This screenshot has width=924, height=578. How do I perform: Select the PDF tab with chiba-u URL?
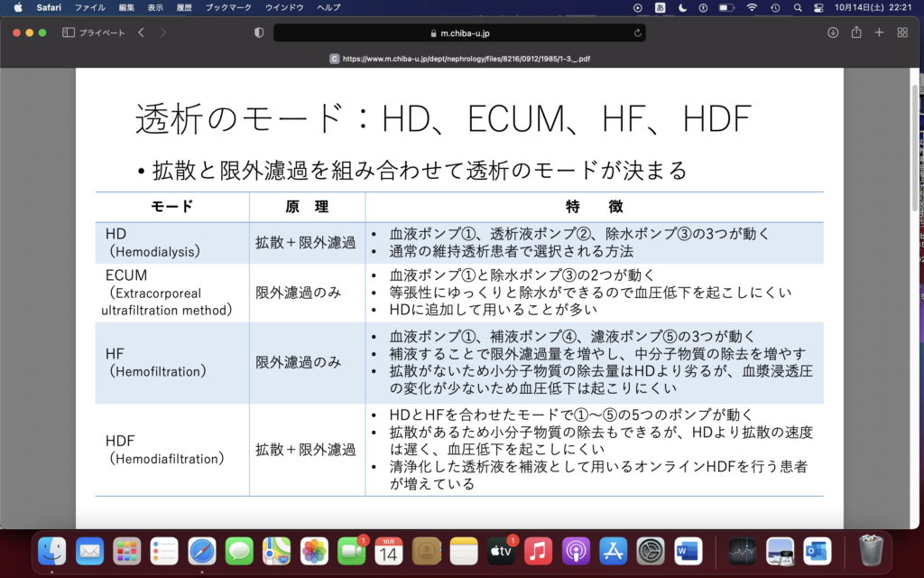point(460,58)
